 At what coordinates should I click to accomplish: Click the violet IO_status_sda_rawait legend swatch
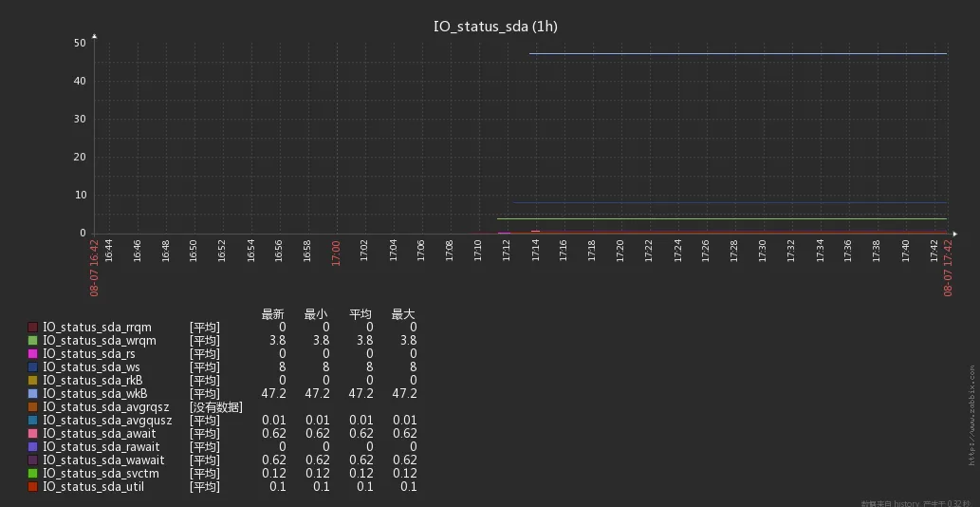[x=32, y=447]
